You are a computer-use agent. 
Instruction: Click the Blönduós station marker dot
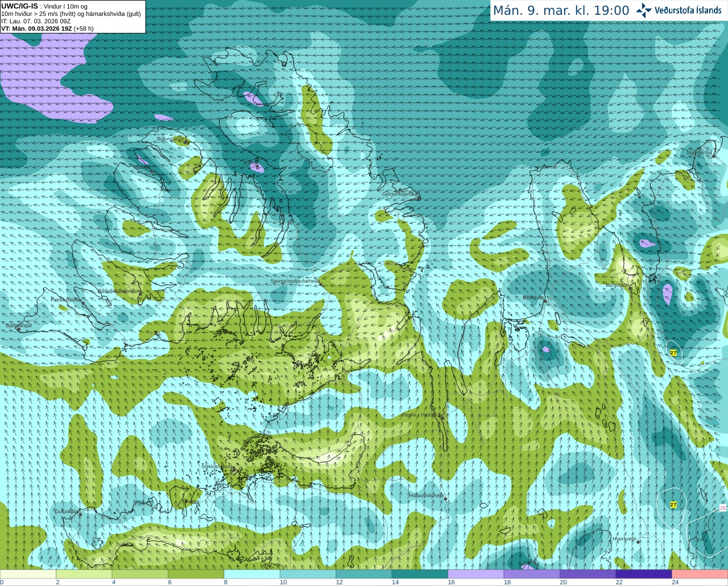coord(545,302)
